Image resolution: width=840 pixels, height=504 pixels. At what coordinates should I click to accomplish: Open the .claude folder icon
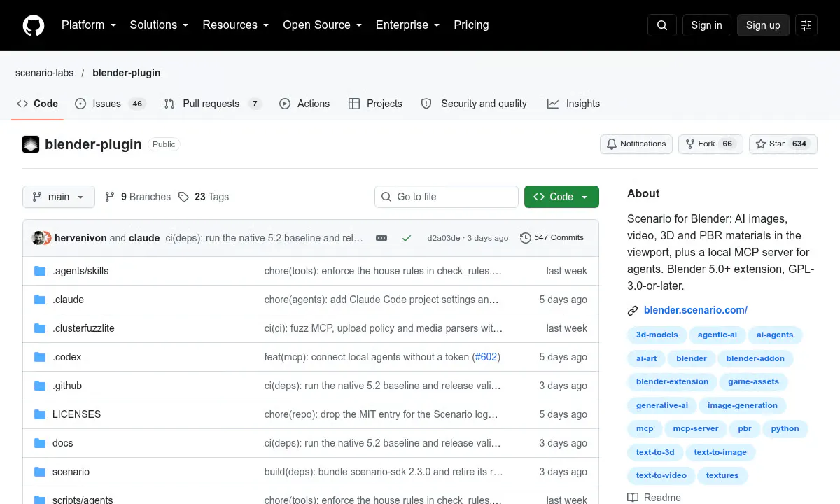tap(40, 300)
